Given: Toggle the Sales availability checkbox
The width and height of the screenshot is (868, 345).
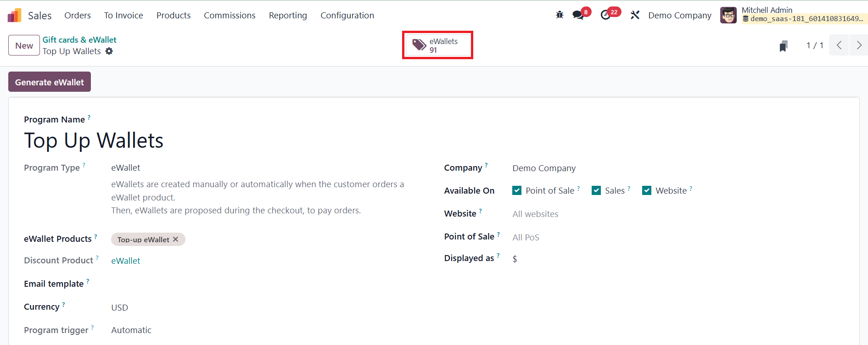Looking at the screenshot, I should (596, 190).
